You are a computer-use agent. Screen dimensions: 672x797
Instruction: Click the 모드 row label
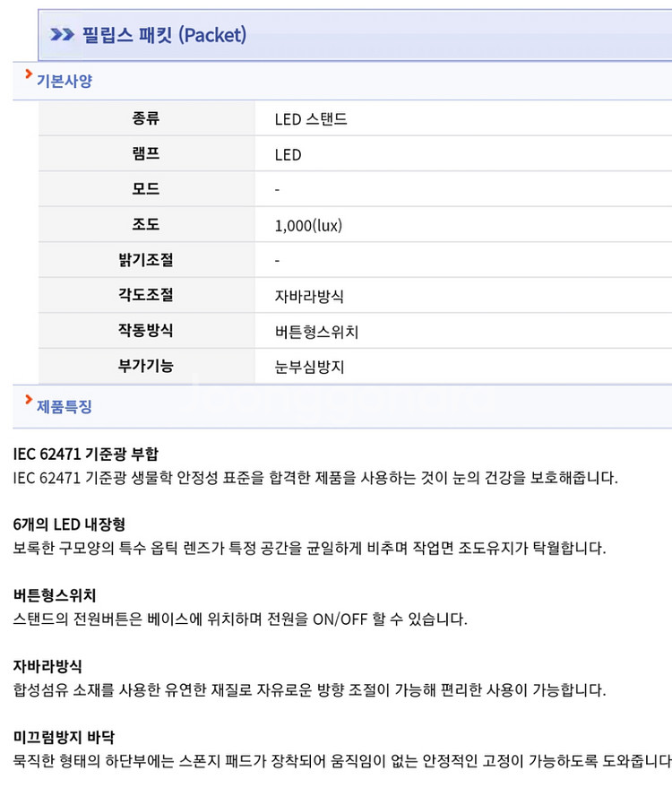tap(146, 189)
